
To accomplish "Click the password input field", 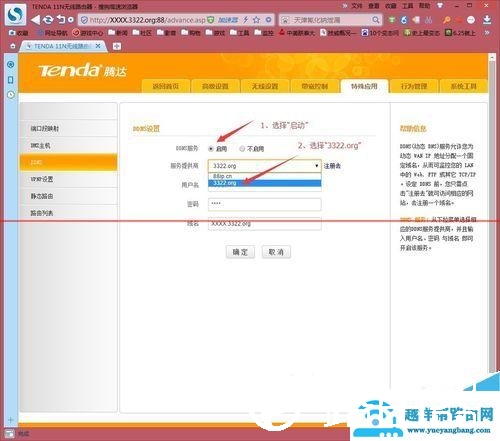I will pos(265,204).
